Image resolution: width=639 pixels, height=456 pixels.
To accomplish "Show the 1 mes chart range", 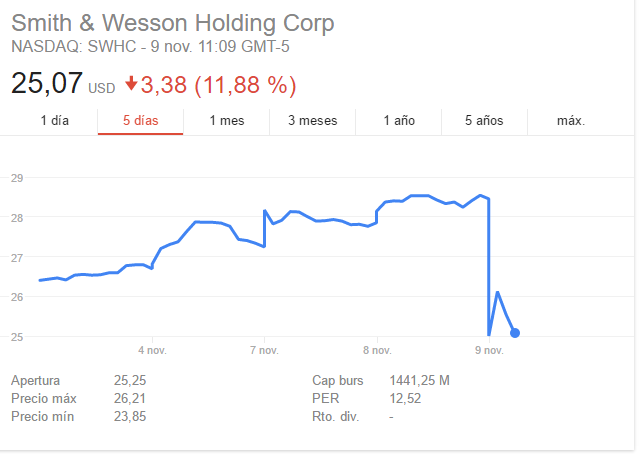I will (227, 121).
